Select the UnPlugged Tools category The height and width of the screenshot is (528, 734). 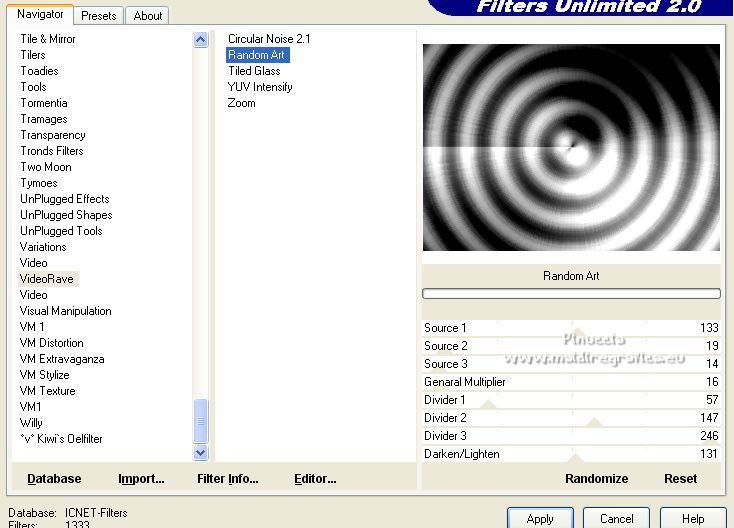point(61,231)
